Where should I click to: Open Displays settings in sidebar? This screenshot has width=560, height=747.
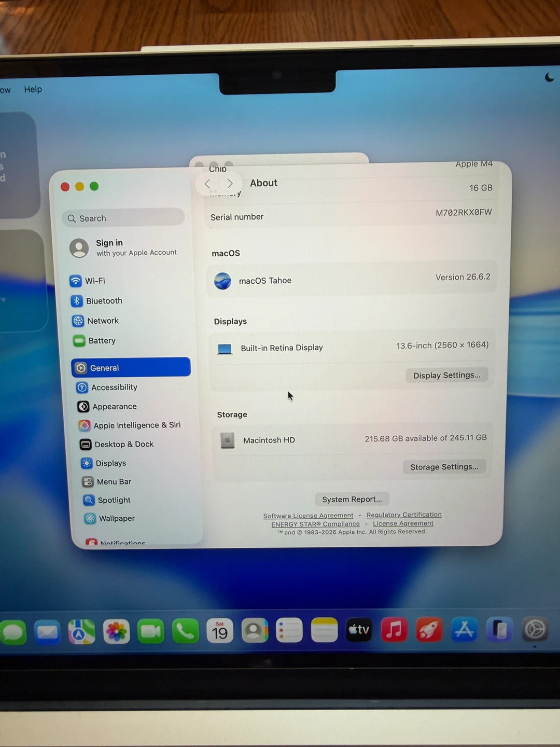(104, 463)
